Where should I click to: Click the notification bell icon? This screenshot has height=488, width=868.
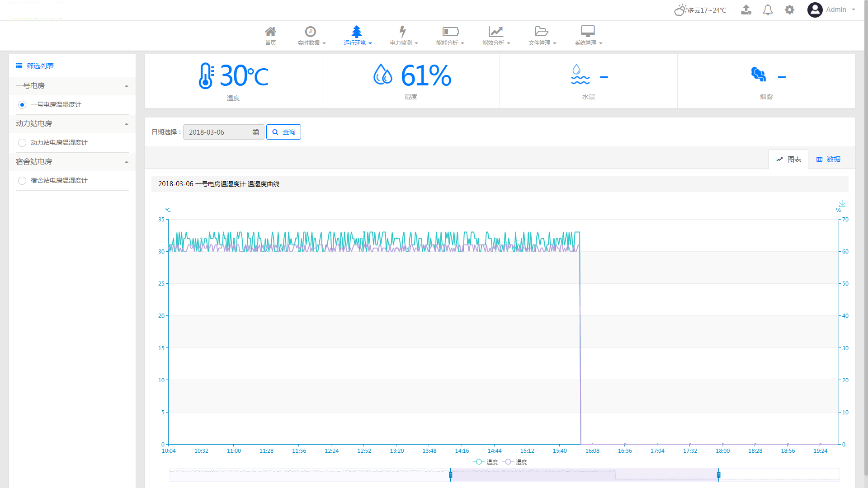pyautogui.click(x=768, y=10)
